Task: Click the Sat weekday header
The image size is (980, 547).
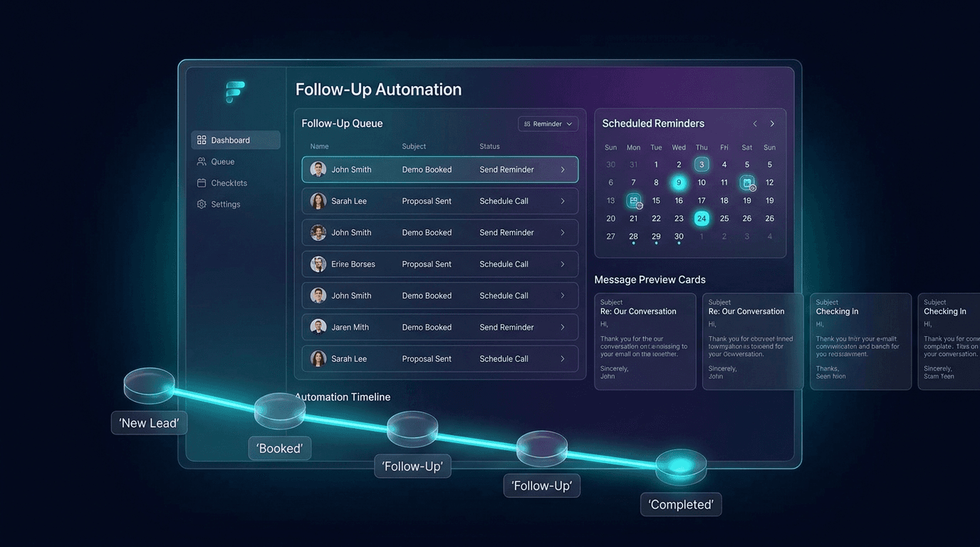Action: click(747, 147)
